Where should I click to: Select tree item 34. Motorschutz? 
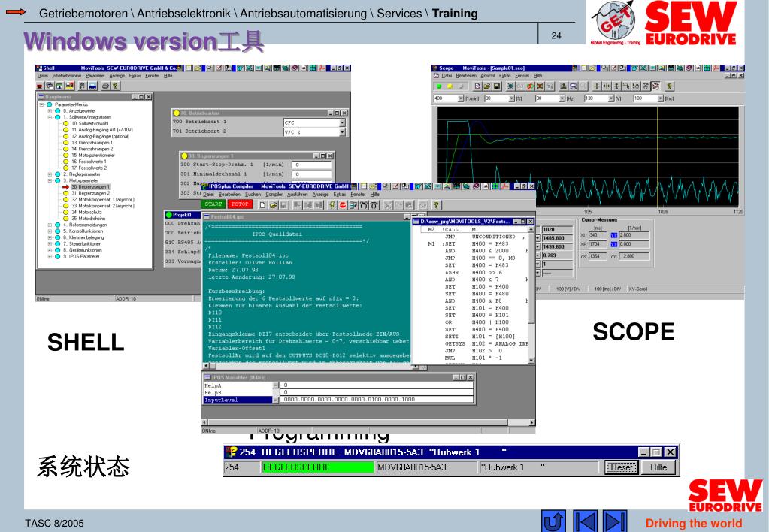click(x=86, y=213)
